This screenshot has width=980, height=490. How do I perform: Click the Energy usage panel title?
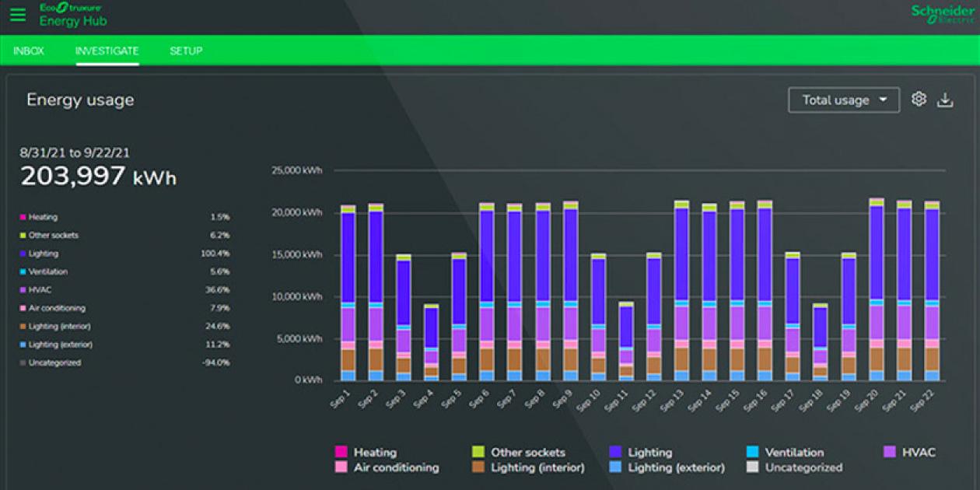80,100
